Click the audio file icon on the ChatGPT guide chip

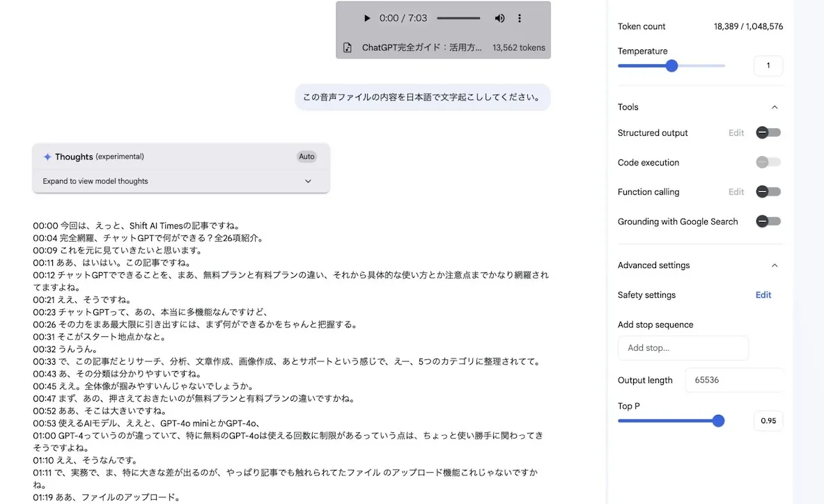(347, 47)
